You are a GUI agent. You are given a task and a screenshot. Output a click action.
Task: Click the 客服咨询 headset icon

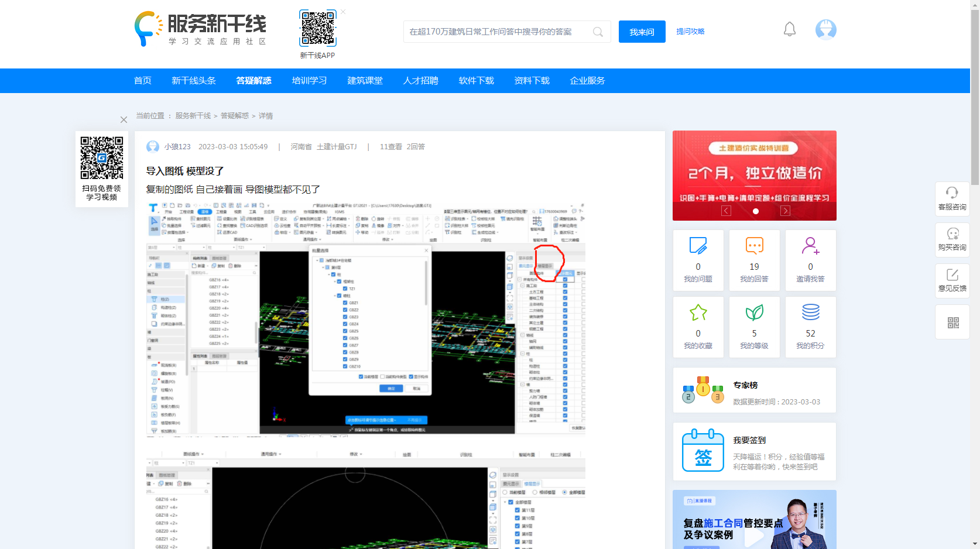952,193
